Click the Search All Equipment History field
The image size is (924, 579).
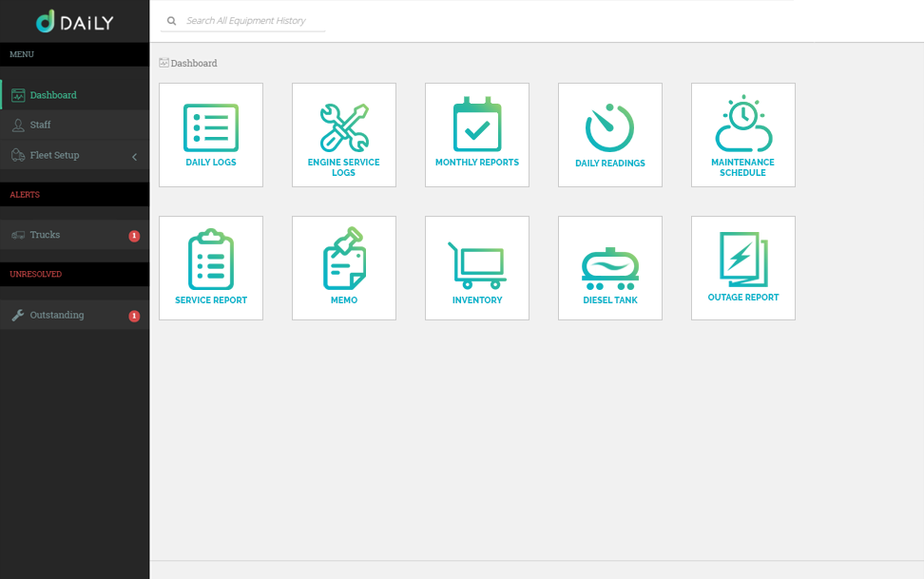coord(253,20)
